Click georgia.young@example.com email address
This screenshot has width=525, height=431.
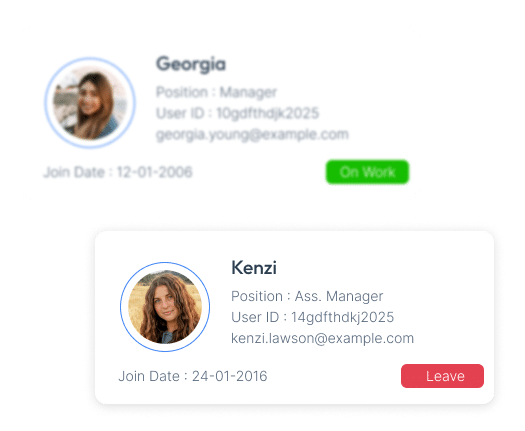pyautogui.click(x=252, y=134)
